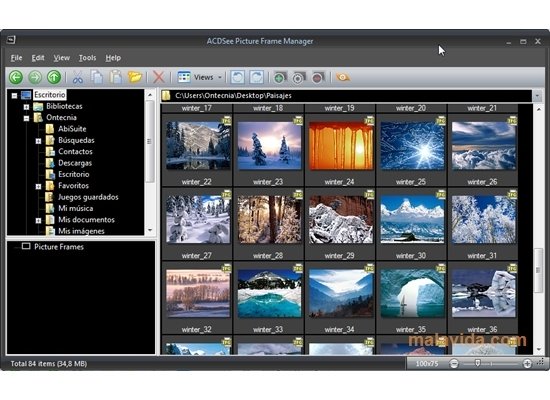This screenshot has height=400, width=550.
Task: Select the Contactos folder
Action: click(x=75, y=152)
